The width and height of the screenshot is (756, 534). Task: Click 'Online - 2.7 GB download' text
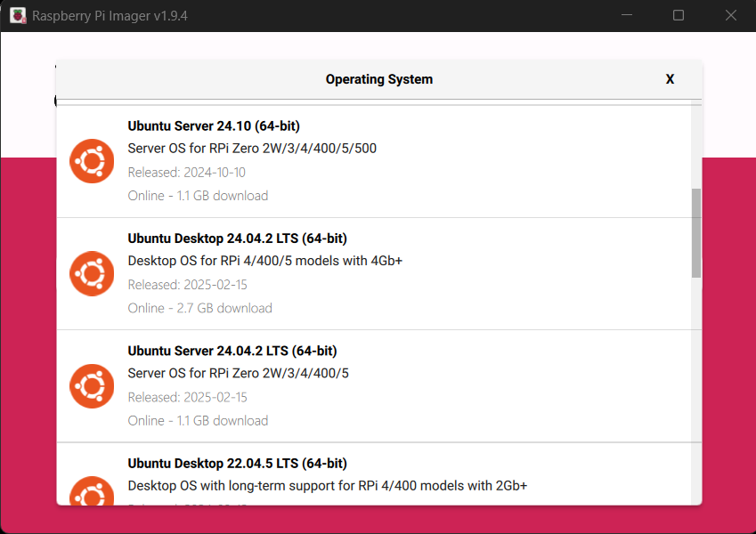(x=199, y=308)
